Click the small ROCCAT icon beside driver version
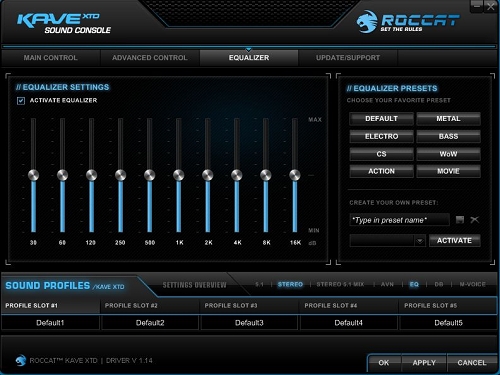 [x=21, y=360]
